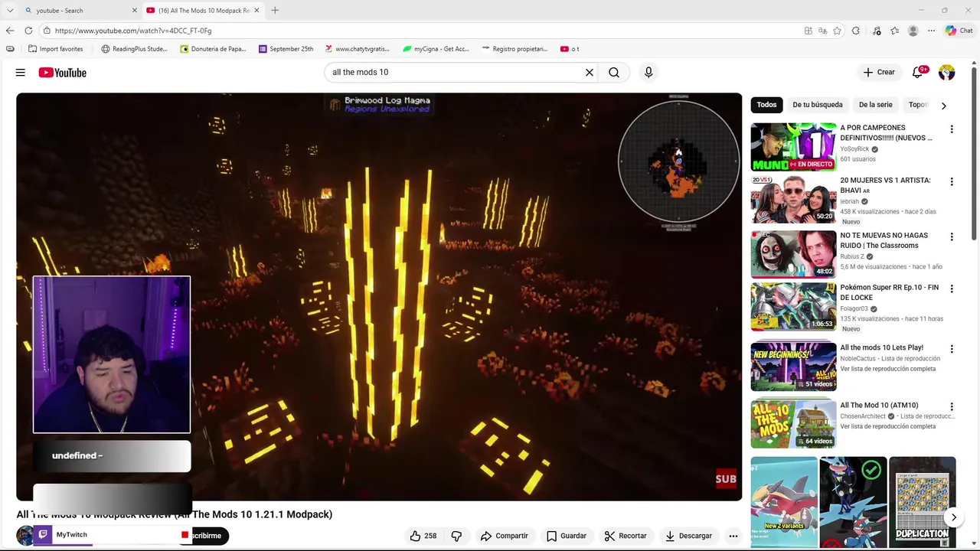Open options for A POR CAMPEONES video
This screenshot has width=980, height=551.
tap(952, 129)
